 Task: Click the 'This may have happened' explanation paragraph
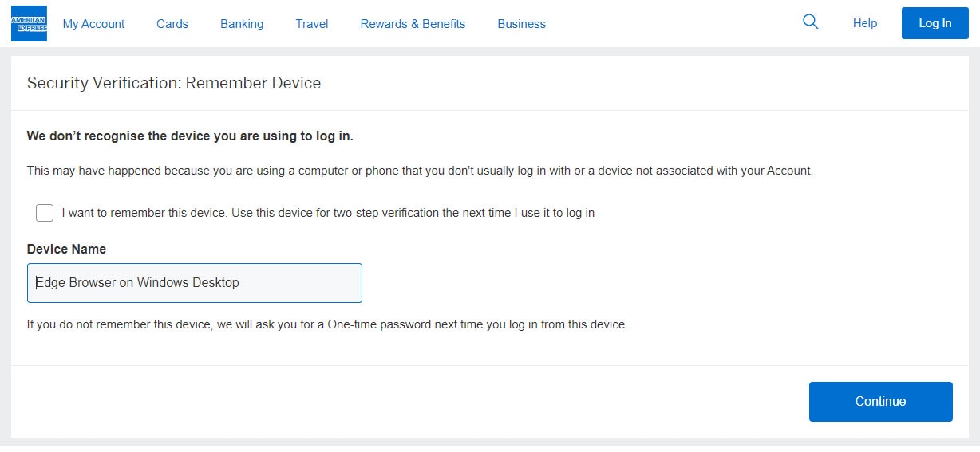click(420, 171)
